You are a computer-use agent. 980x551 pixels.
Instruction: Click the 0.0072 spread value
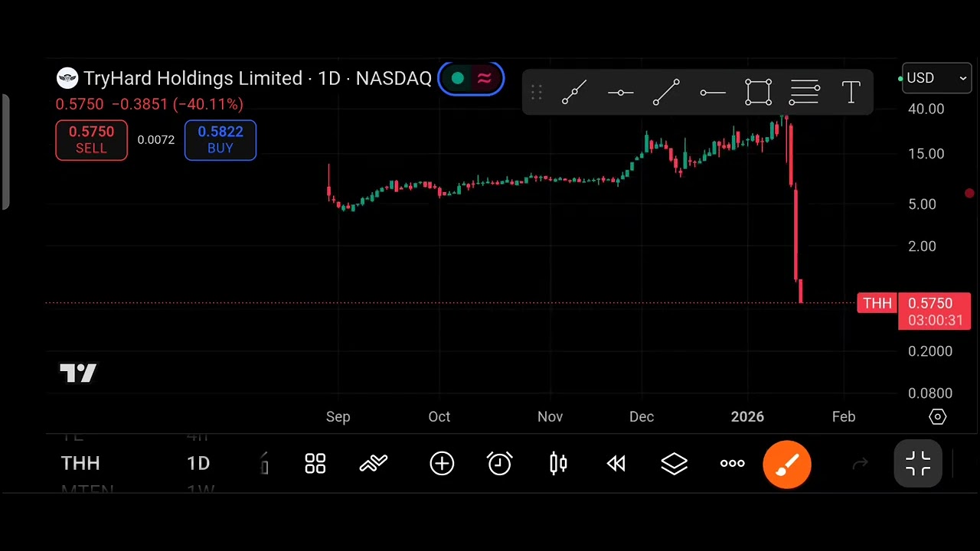[x=156, y=140]
